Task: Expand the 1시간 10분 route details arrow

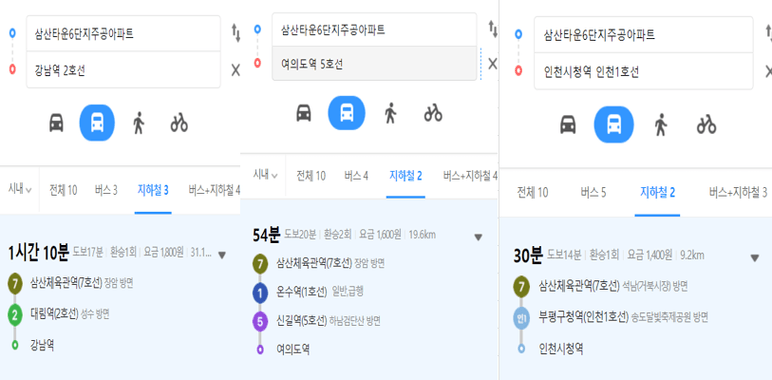Action: (222, 255)
